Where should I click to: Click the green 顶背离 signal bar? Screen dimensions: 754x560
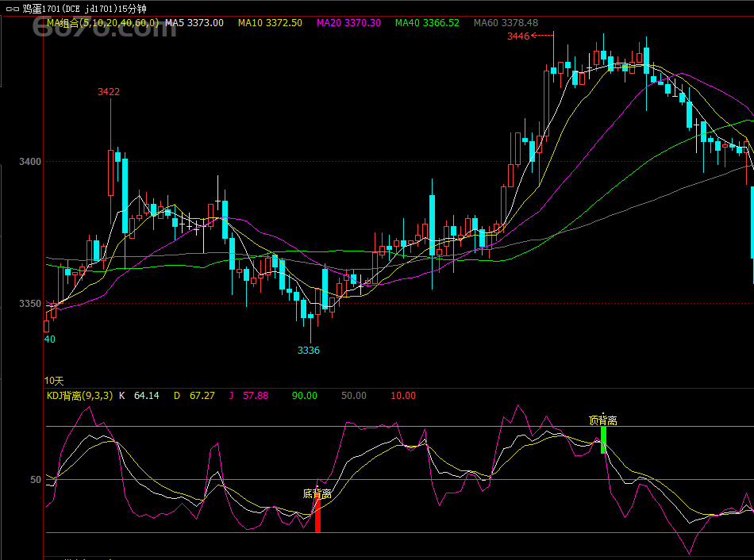pos(603,439)
